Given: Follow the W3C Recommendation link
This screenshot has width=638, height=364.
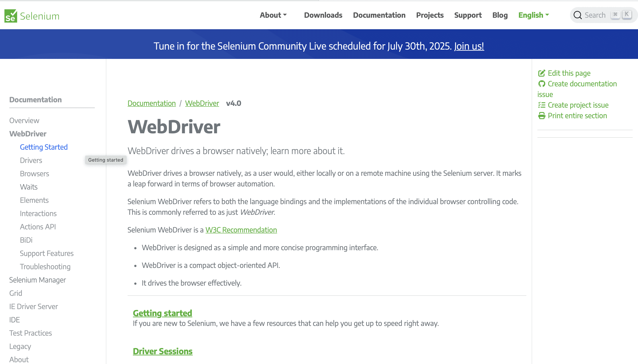Looking at the screenshot, I should coord(241,230).
